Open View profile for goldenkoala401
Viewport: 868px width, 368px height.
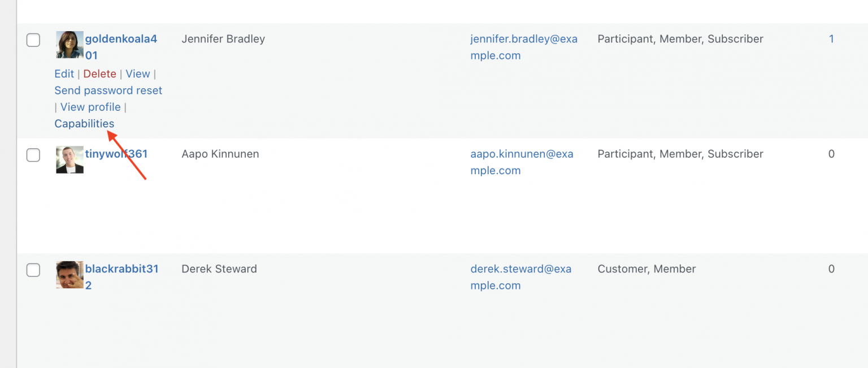coord(90,107)
